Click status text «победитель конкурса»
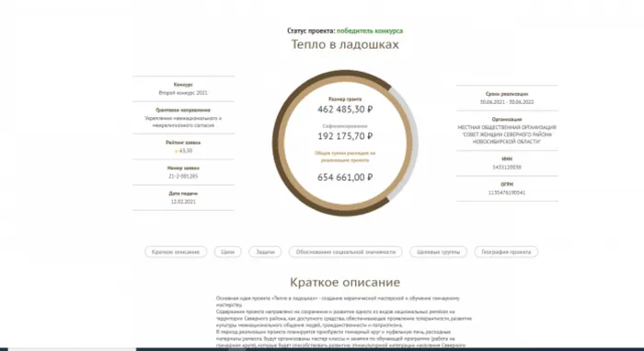Image resolution: width=644 pixels, height=351 pixels. coord(370,30)
